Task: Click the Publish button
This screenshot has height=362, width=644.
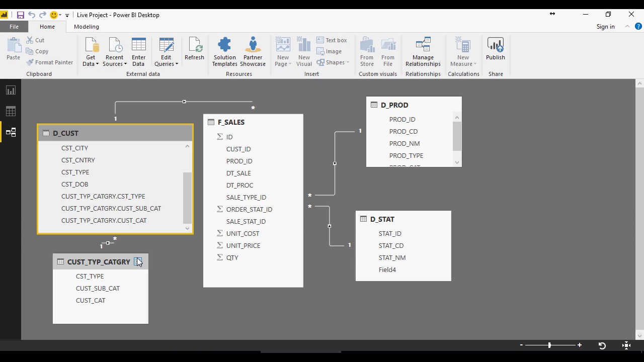Action: point(496,49)
